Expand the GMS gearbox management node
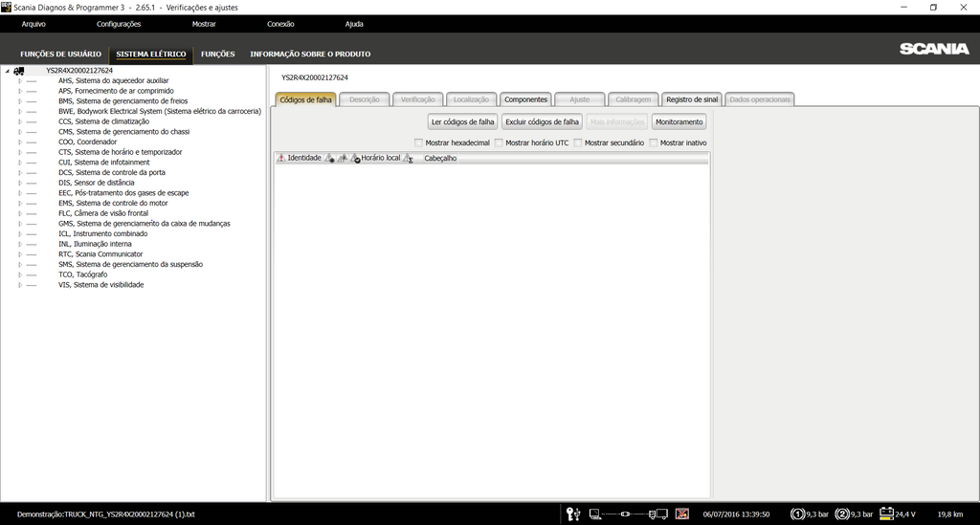Viewport: 980px width, 525px height. pos(20,224)
